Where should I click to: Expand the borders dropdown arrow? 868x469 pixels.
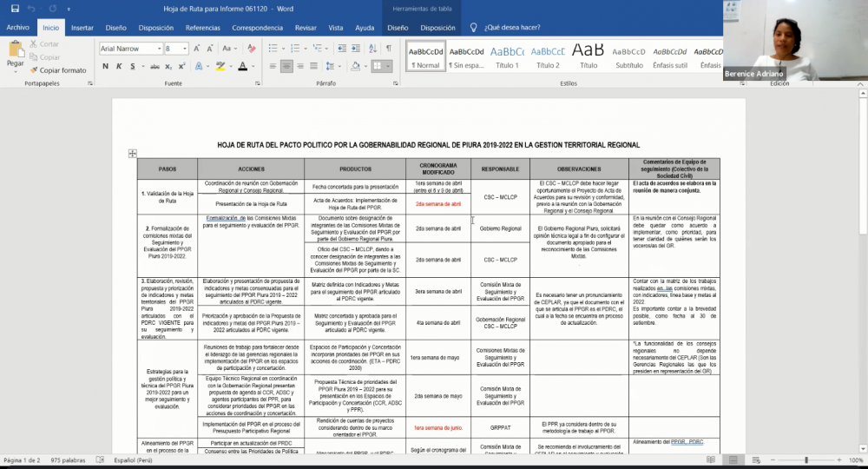(x=389, y=66)
